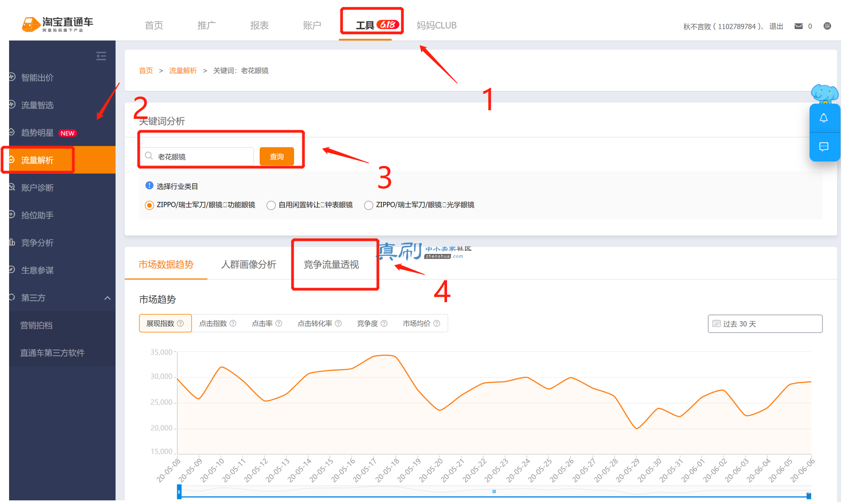Click the Taobao Zhitongche logo

click(57, 24)
